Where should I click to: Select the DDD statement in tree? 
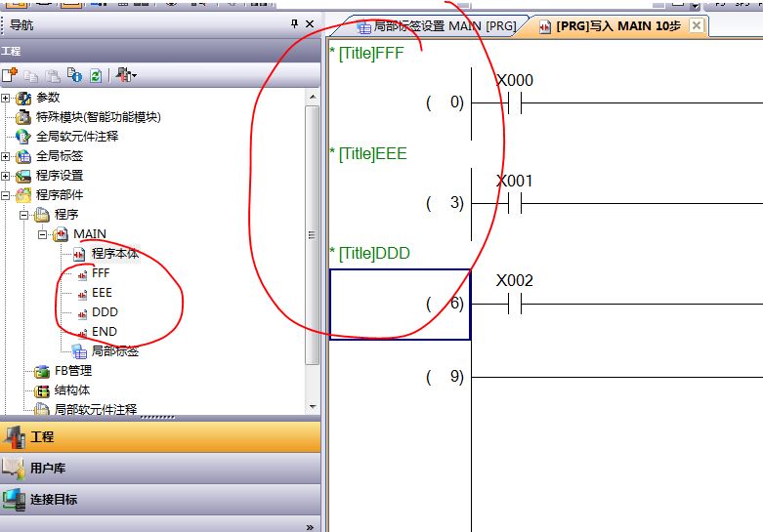click(x=104, y=312)
